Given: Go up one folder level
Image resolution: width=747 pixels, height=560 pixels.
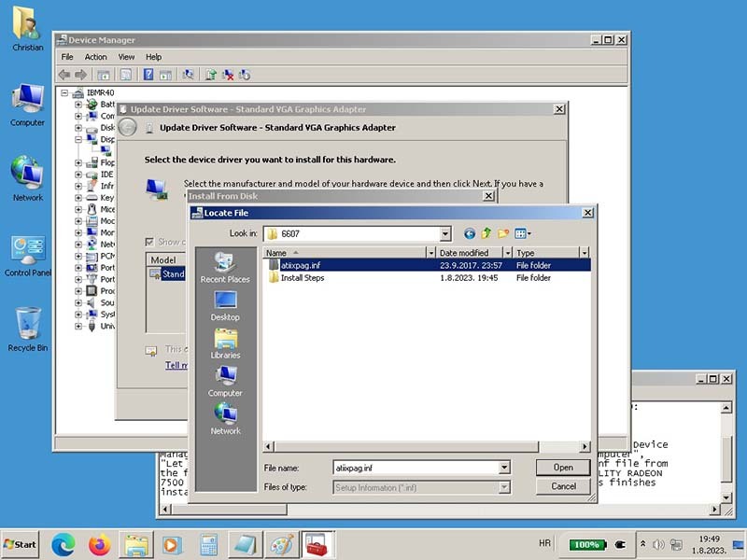Looking at the screenshot, I should [x=486, y=233].
